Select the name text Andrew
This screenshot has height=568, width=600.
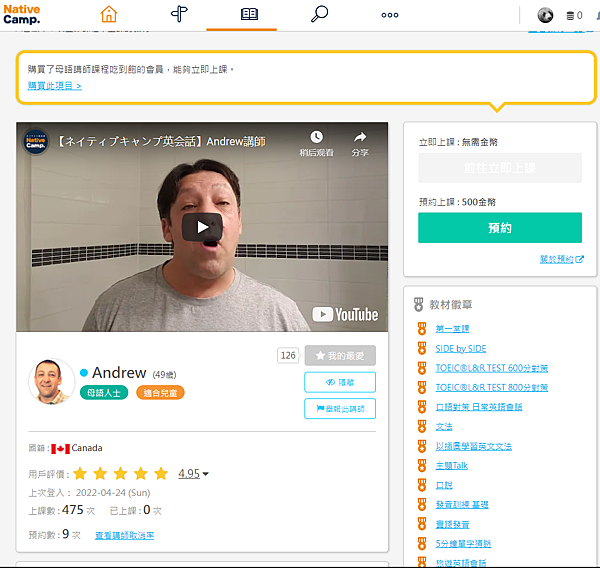coord(119,372)
